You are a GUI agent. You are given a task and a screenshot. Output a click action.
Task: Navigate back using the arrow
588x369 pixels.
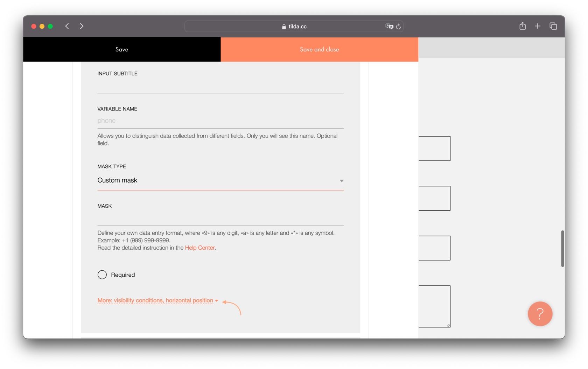(x=67, y=26)
